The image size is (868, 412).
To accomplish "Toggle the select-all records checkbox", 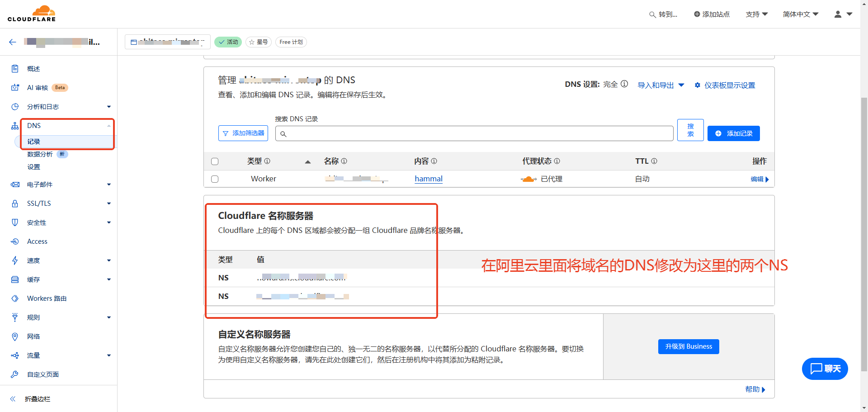I will tap(215, 161).
